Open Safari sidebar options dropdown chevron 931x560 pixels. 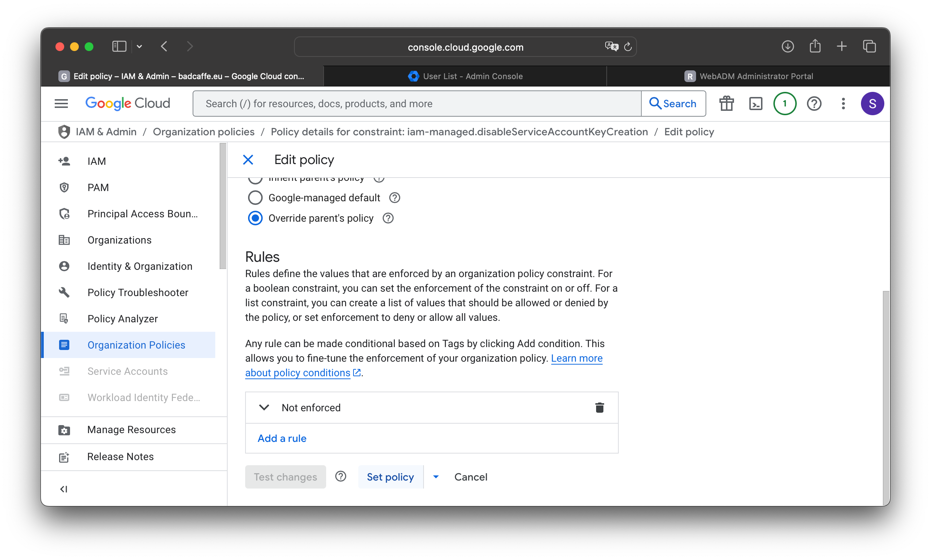(x=139, y=47)
